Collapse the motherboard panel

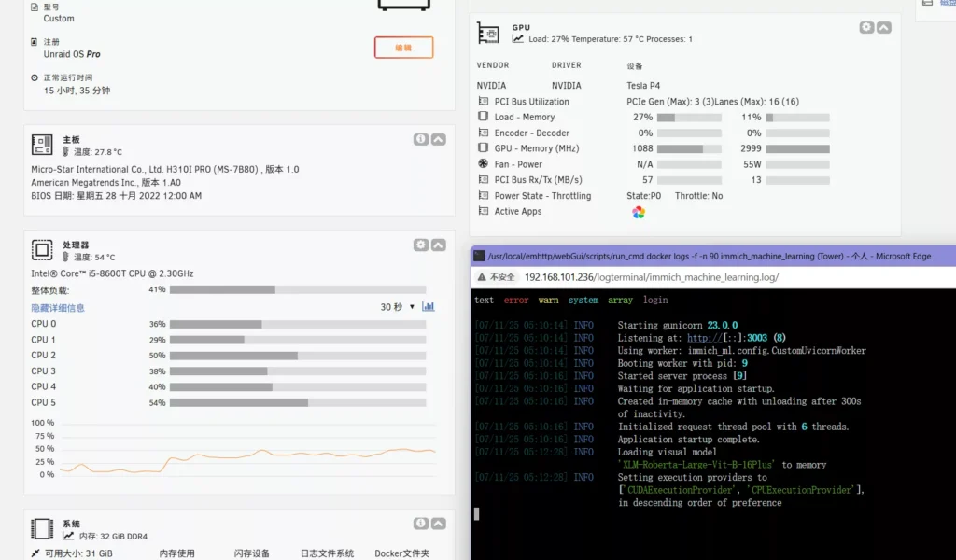(438, 139)
